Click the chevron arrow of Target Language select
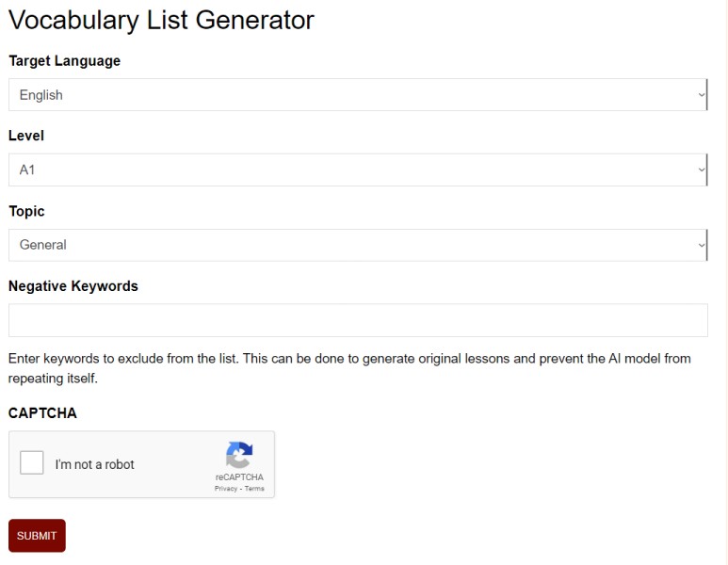 (701, 95)
